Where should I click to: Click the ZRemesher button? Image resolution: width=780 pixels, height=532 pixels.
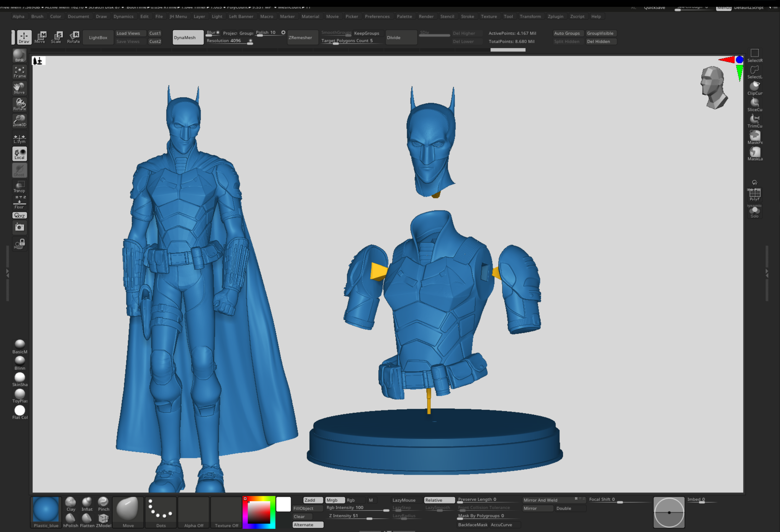point(302,37)
